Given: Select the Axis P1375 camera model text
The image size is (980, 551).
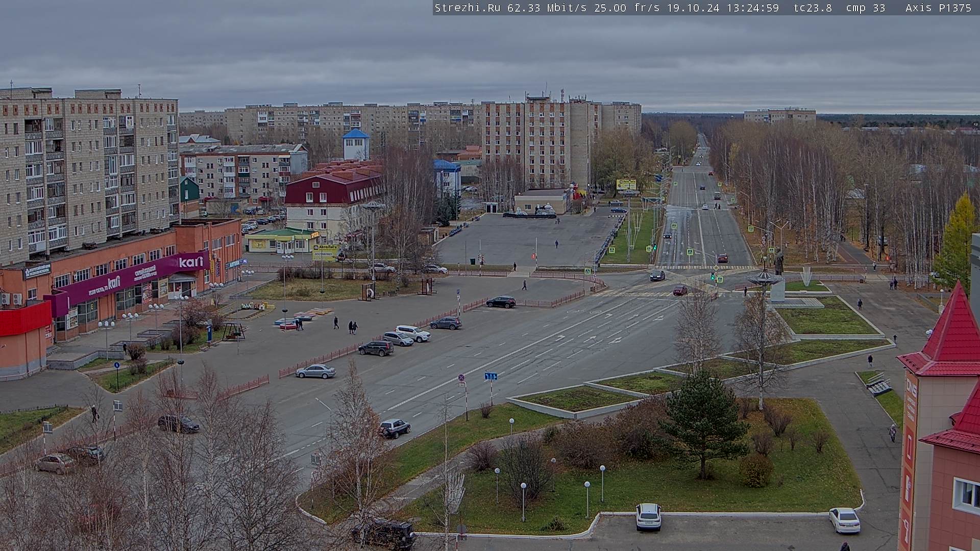Looking at the screenshot, I should coord(938,8).
